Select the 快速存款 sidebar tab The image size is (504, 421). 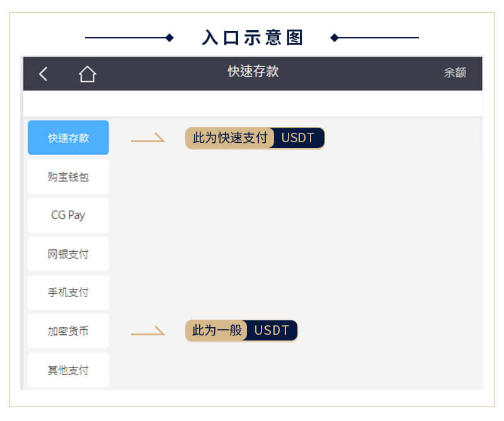69,138
